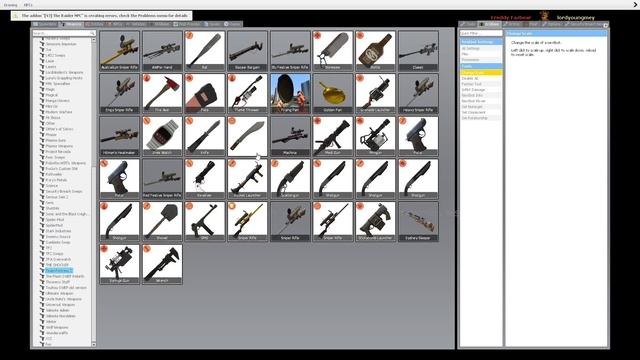Choose the Golden Pan weapon
Screen dimensions: 640x360
(x=333, y=93)
